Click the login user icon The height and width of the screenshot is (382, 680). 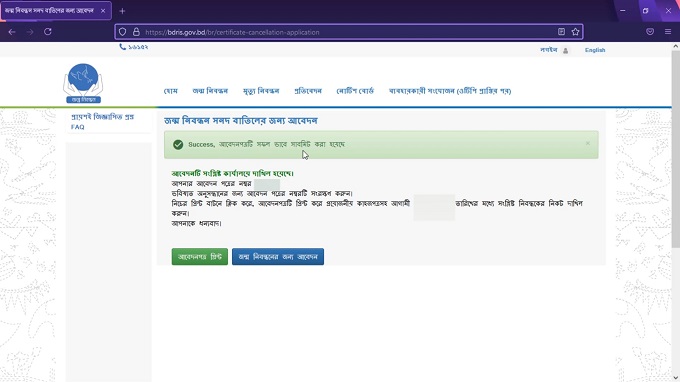pyautogui.click(x=566, y=51)
